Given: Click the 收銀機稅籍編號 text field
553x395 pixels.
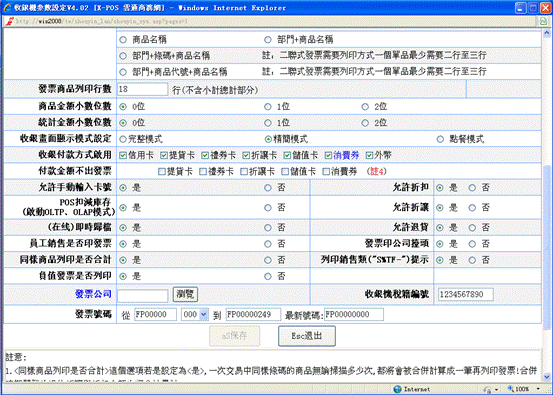Looking at the screenshot, I should tap(466, 294).
